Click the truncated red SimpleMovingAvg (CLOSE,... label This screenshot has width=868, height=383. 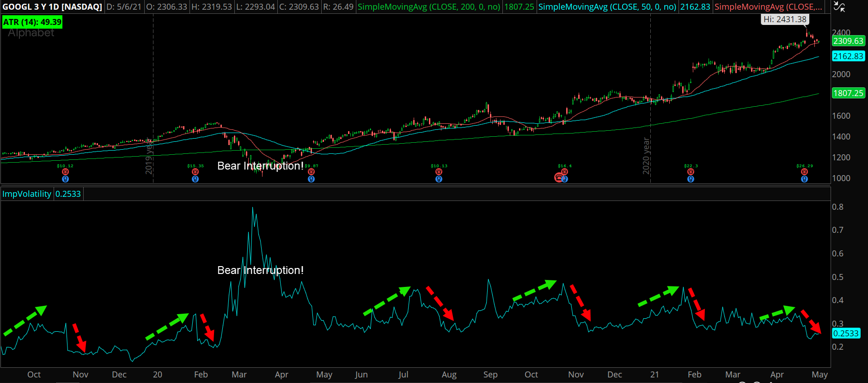[x=768, y=7]
